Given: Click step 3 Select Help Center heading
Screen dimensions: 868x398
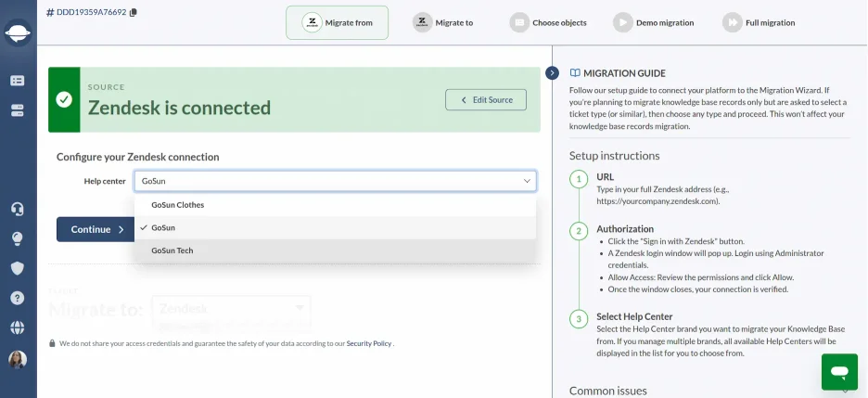Looking at the screenshot, I should click(634, 316).
